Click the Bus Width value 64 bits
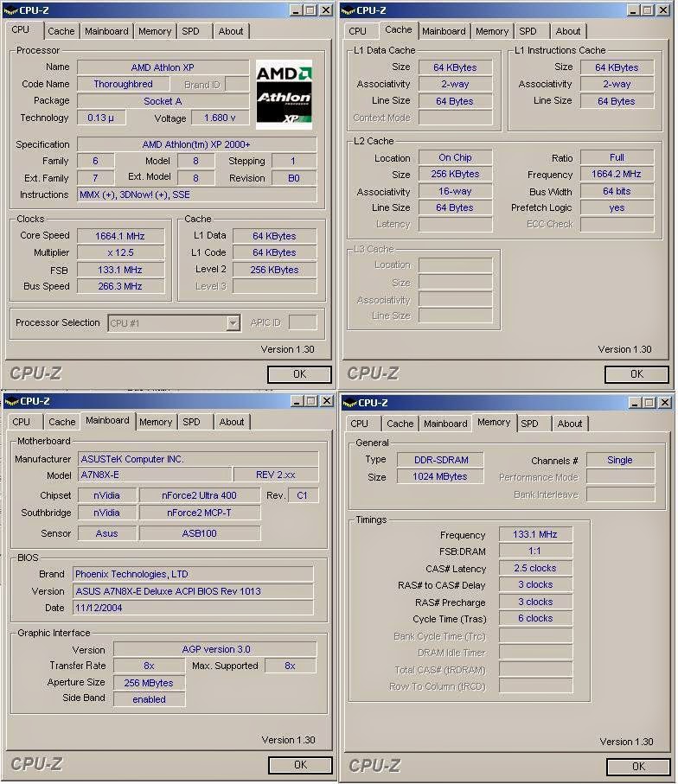Viewport: 678px width, 784px height. (x=617, y=191)
